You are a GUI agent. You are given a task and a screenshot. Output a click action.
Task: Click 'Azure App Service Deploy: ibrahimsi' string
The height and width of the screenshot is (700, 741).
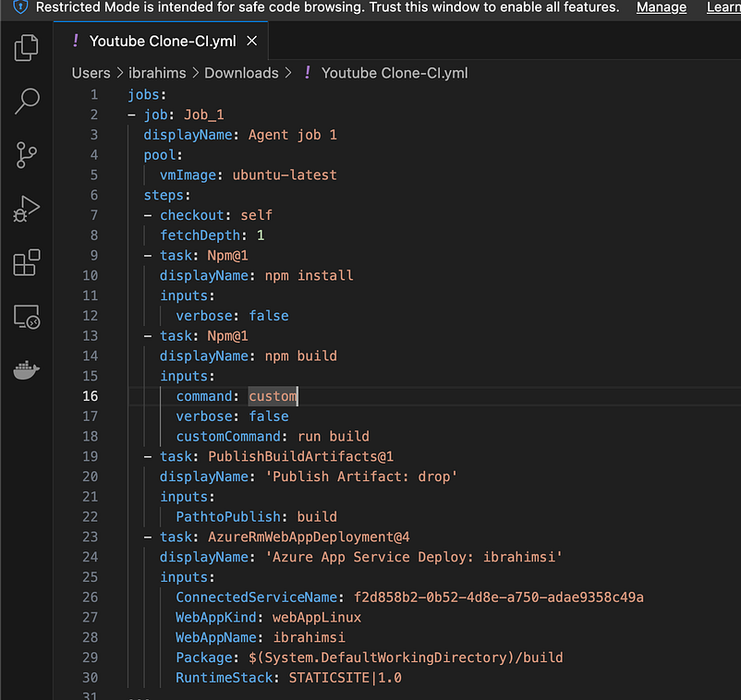(x=414, y=558)
